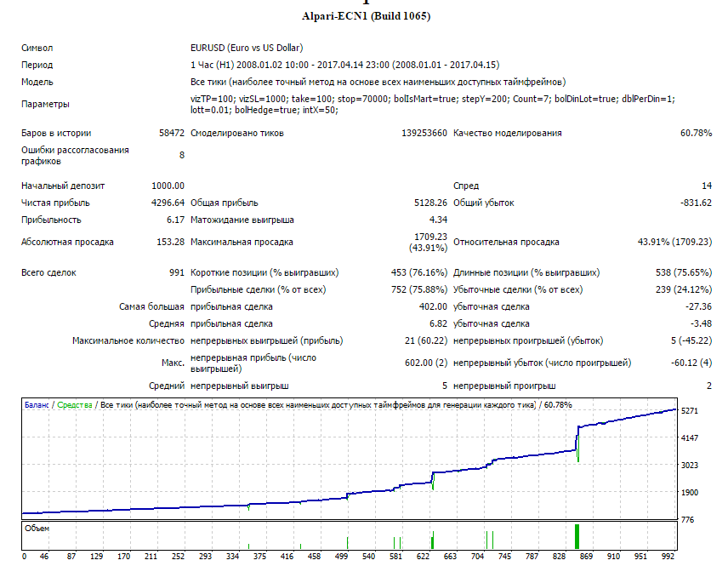This screenshot has width=728, height=566.
Task: Click largest profitable trade value 402.00
Action: coord(433,307)
